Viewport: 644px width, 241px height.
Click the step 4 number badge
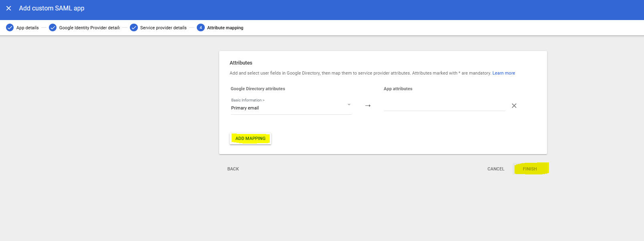[201, 28]
